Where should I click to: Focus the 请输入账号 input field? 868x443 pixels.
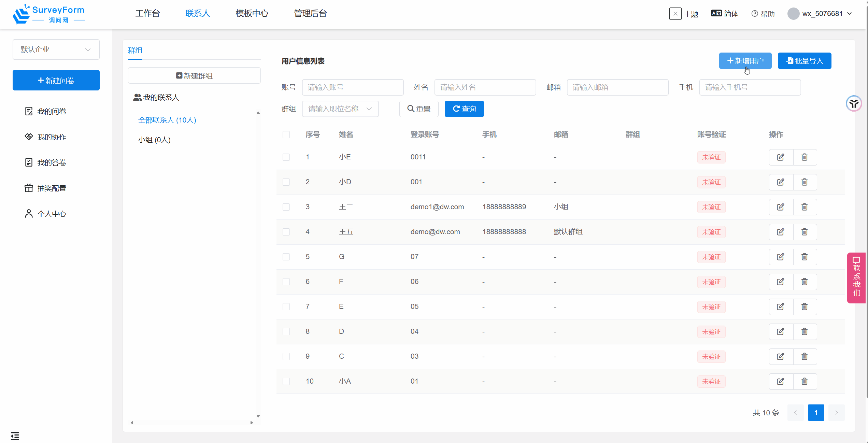click(x=353, y=87)
